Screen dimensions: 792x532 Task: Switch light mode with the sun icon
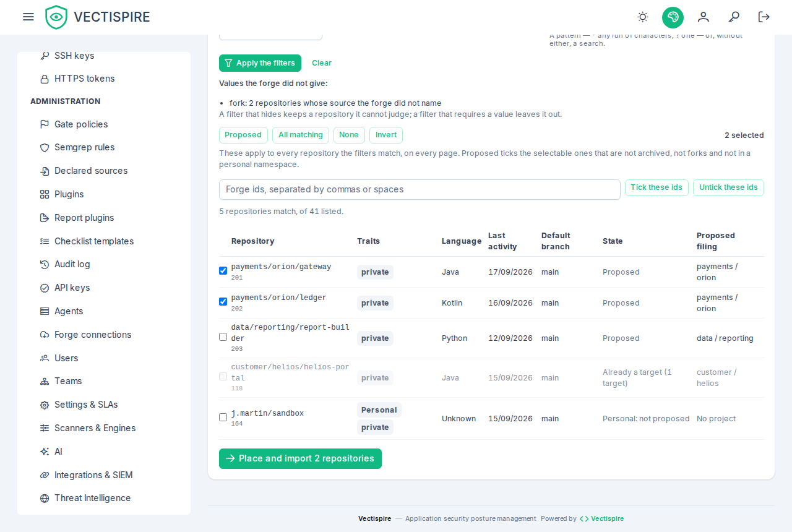[x=643, y=17]
